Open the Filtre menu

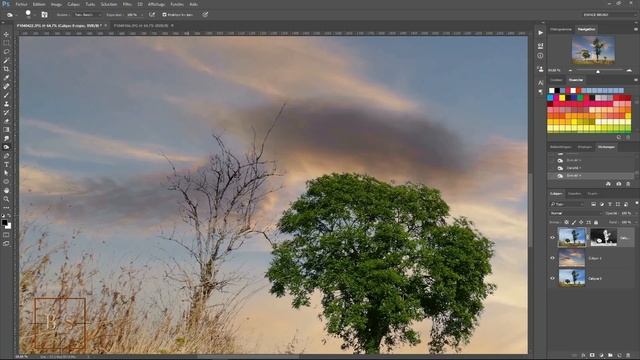tap(127, 4)
